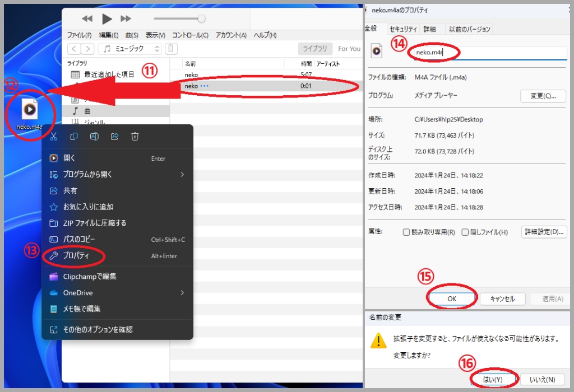Sort songs by the アーティスト column header

click(x=328, y=64)
